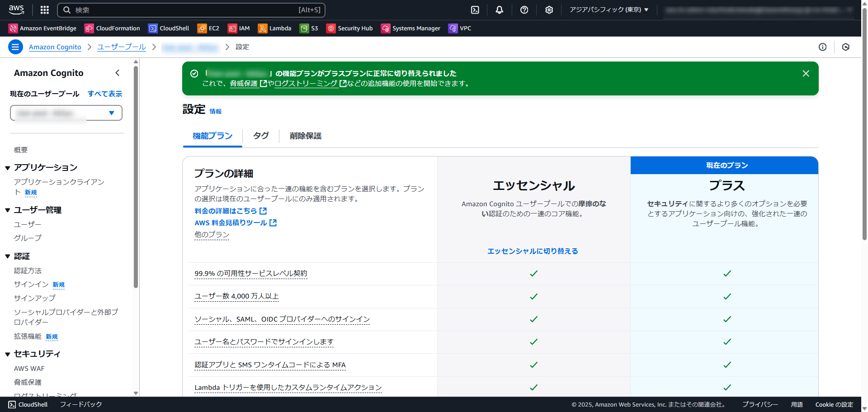Click the ユーザー数 4,000 万人以上 label
Viewport: 868px width, 412px height.
point(236,296)
